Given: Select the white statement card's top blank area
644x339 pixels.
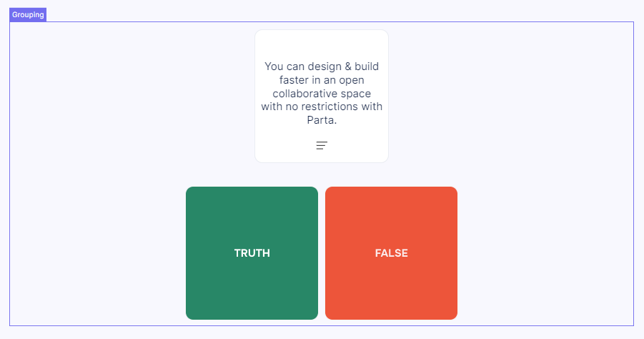Looking at the screenshot, I should point(322,43).
